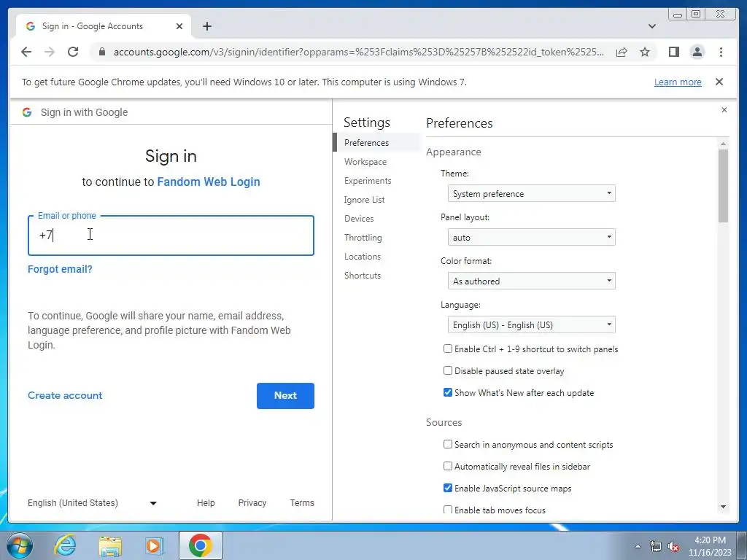The height and width of the screenshot is (560, 747).
Task: Click the Forgot email? link
Action: click(x=60, y=269)
